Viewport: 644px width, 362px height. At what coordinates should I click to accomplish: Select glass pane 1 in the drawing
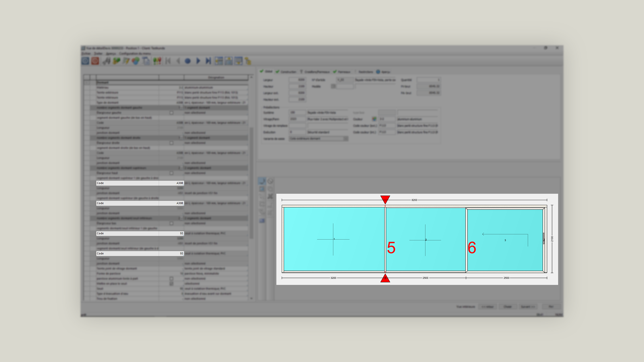click(x=334, y=239)
